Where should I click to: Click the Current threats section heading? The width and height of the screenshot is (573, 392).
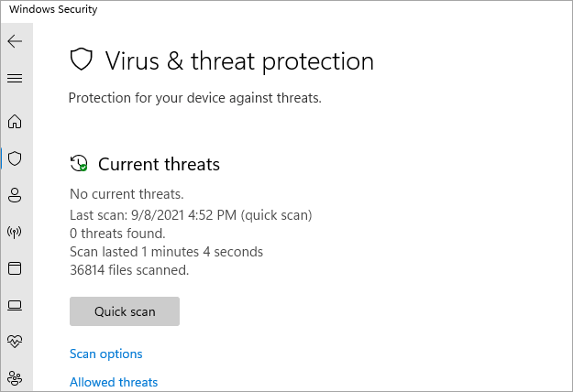159,165
